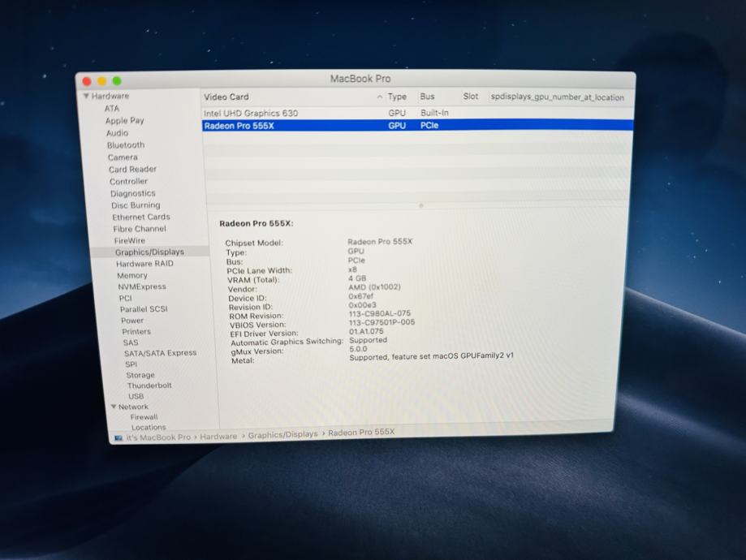
Task: Select ATA in sidebar
Action: tap(112, 109)
